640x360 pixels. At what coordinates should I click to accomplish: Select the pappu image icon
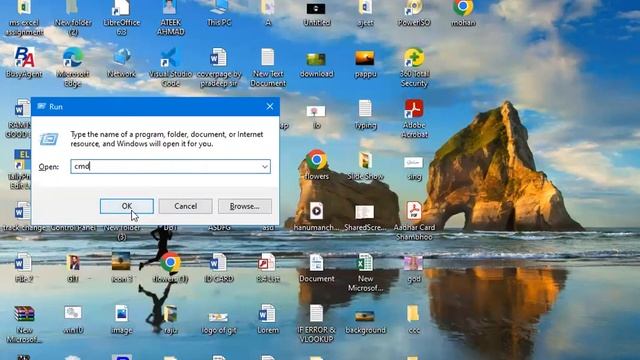365,63
